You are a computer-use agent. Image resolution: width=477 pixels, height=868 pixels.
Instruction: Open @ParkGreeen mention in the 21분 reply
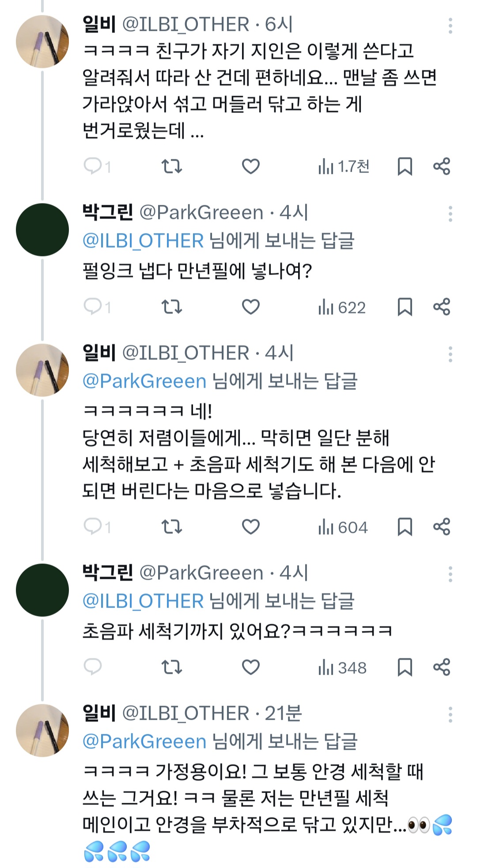coord(144,742)
